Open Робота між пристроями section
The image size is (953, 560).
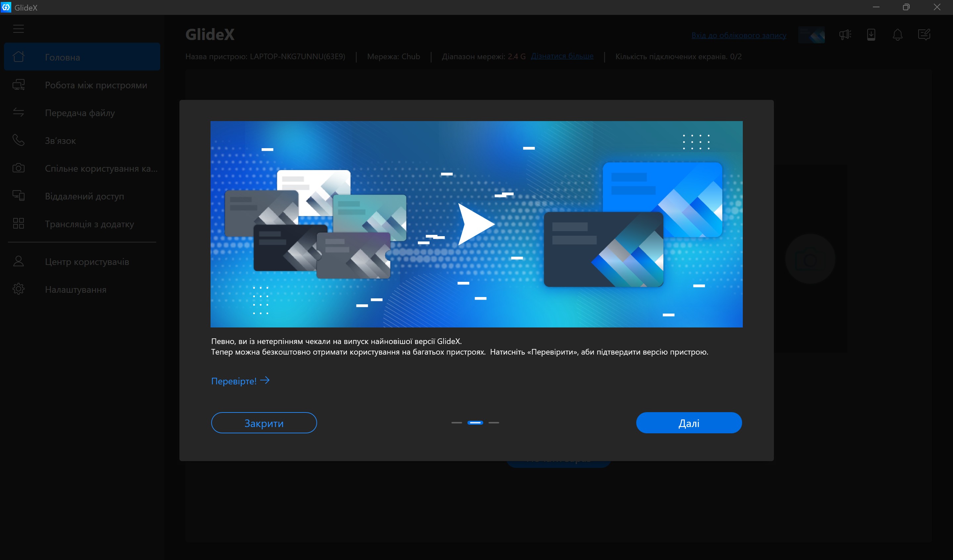(x=82, y=85)
